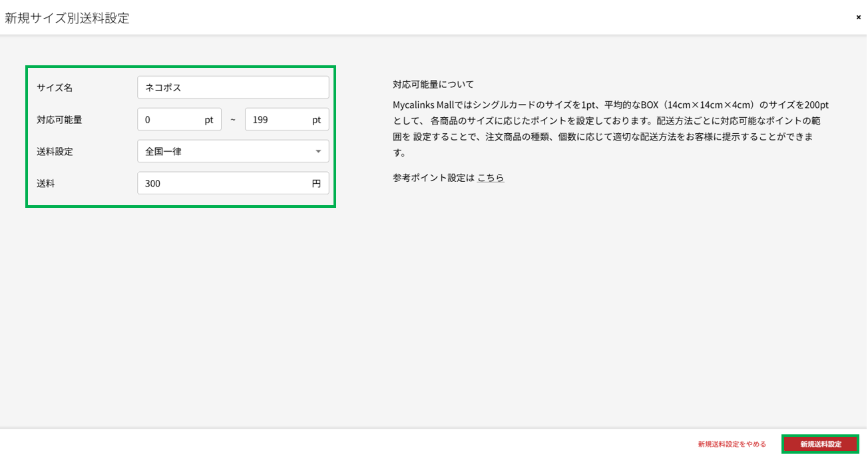Focus the maximum 対応可能量 field showing 199
The width and height of the screenshot is (868, 457).
coord(278,120)
